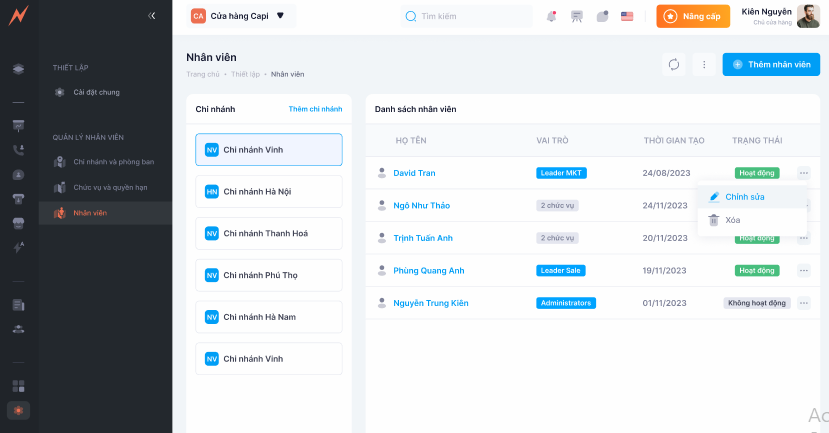Choose Chỉnh sửa in the context menu
The image size is (829, 433).
pos(744,197)
